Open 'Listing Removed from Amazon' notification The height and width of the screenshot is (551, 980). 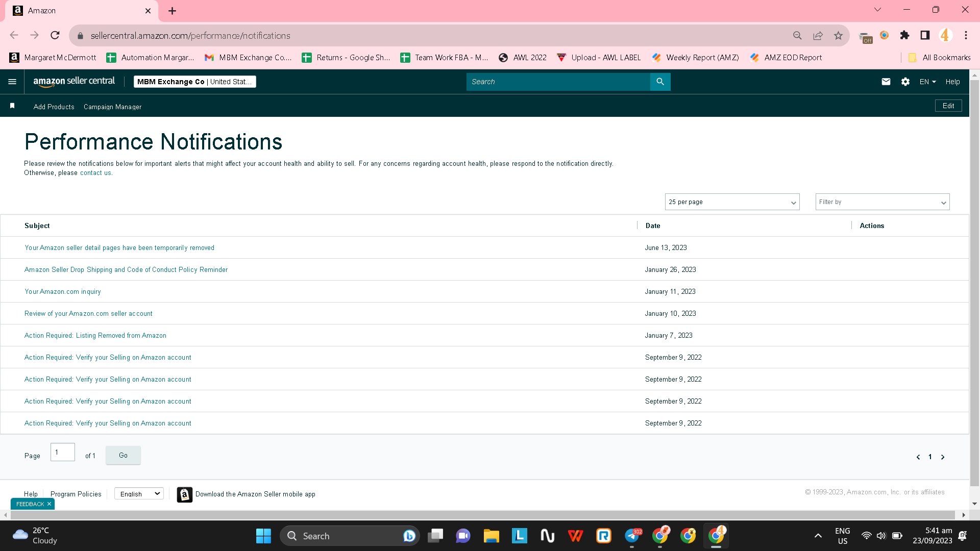[95, 336]
